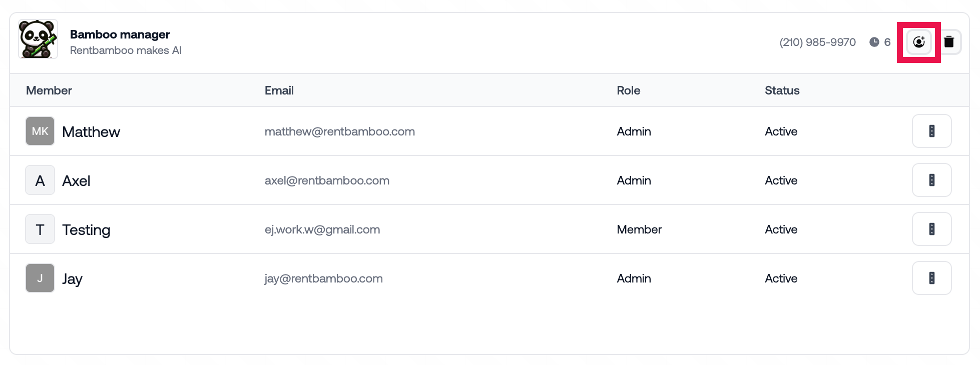Screen dimensions: 980x365
Task: Click the A avatar for Axel
Action: click(x=40, y=180)
